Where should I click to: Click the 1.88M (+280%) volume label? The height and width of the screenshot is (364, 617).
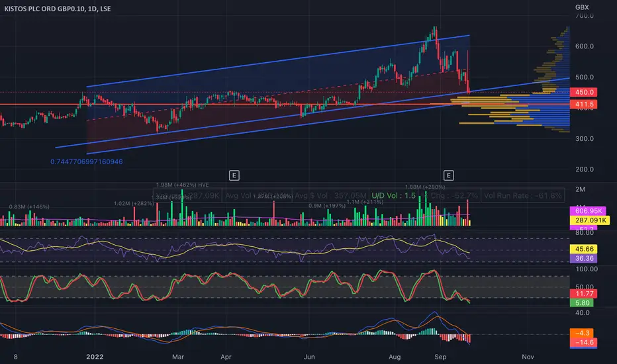pos(425,187)
